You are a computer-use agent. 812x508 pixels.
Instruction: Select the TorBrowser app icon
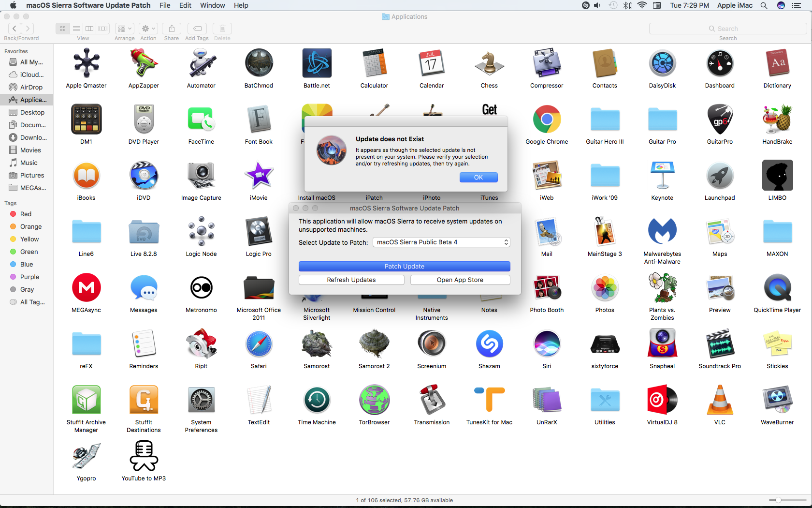(374, 400)
